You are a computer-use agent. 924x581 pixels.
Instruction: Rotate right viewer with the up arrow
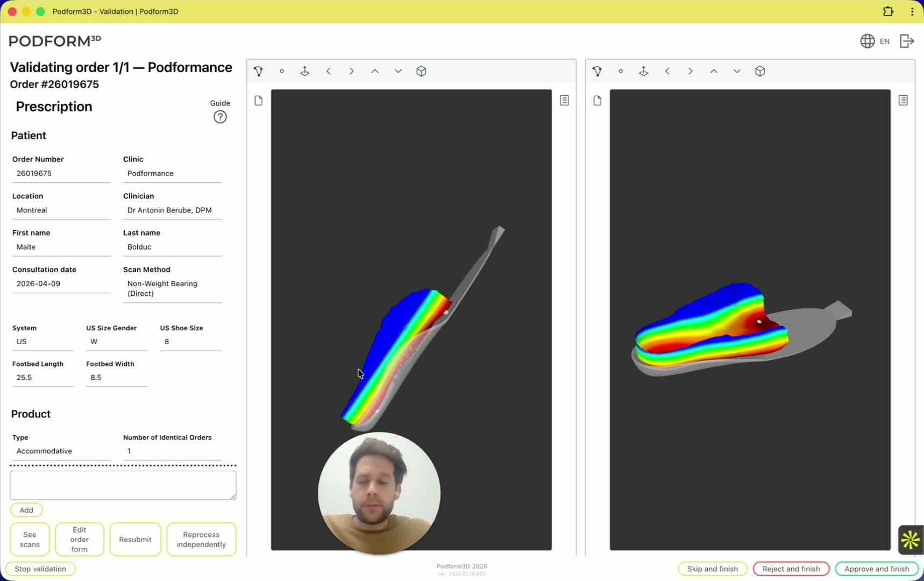[714, 71]
